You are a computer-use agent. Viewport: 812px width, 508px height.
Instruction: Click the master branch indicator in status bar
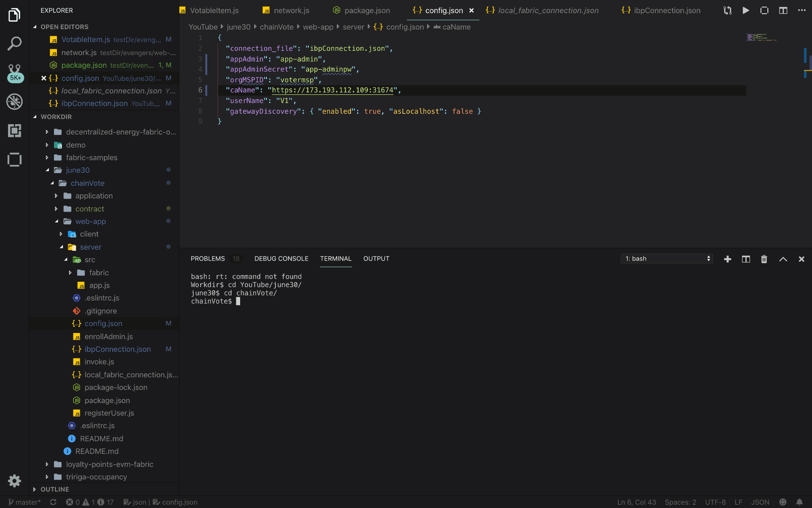(24, 502)
